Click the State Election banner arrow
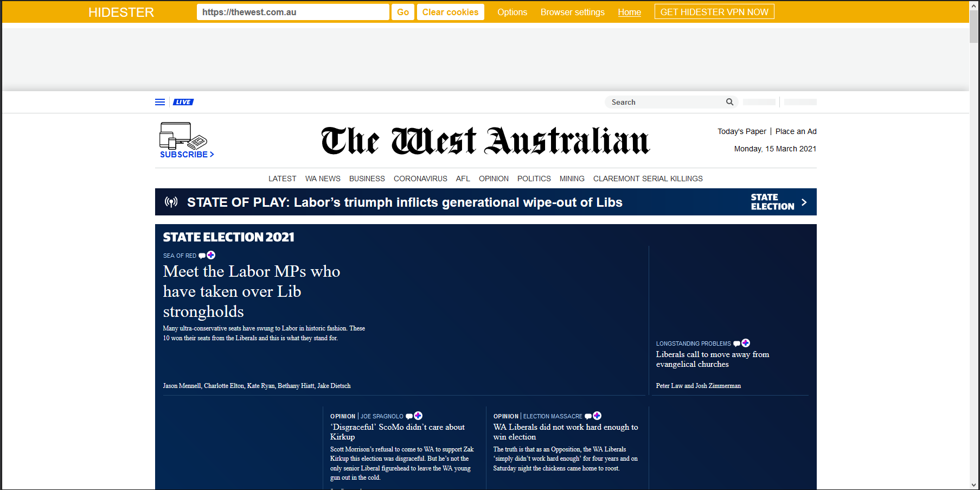 click(804, 202)
